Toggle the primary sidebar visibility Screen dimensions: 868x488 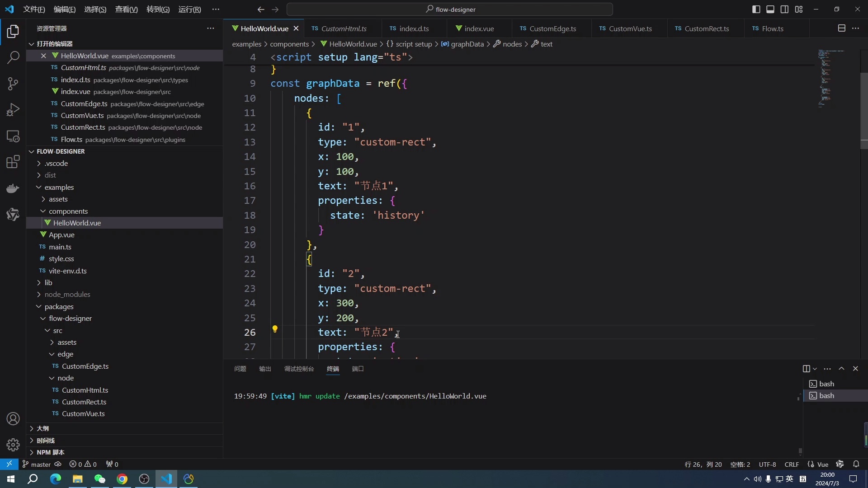(x=756, y=9)
